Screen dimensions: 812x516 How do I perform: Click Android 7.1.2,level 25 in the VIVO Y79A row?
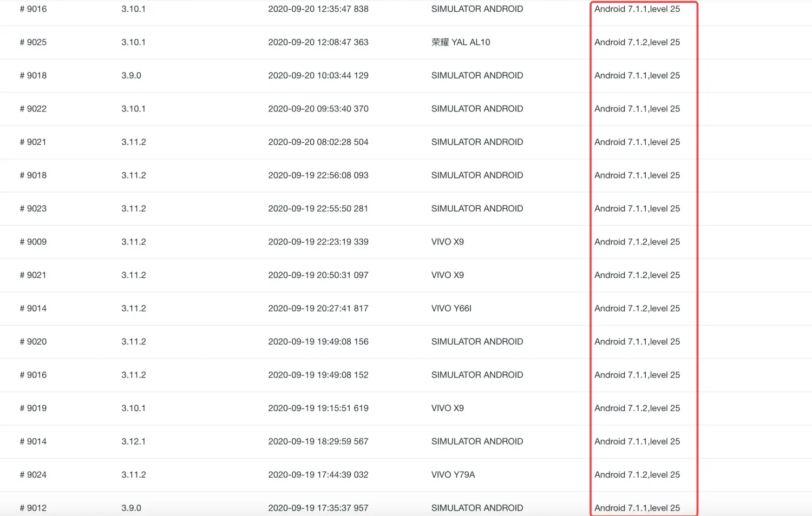pos(637,474)
